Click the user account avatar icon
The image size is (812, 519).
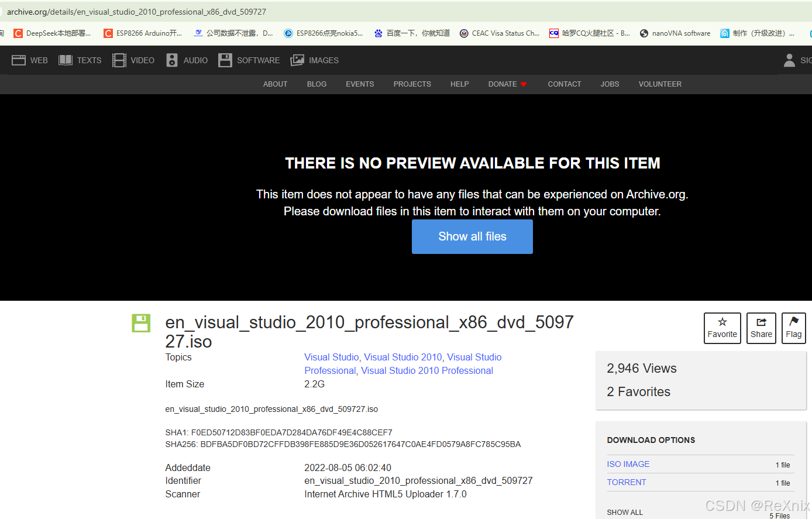click(789, 60)
